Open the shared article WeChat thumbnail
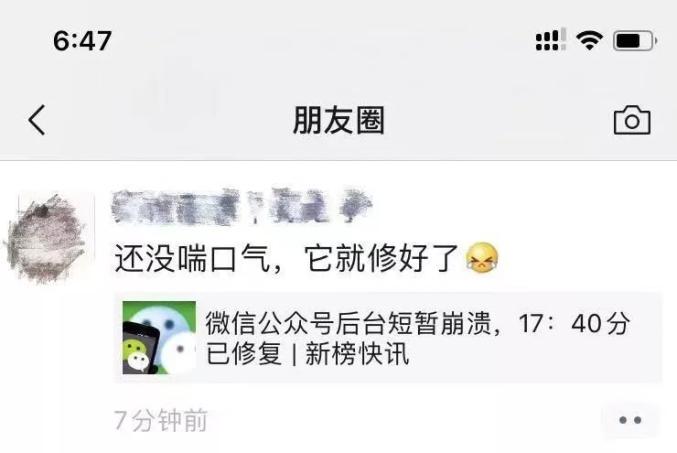This screenshot has width=677, height=453. click(x=159, y=338)
